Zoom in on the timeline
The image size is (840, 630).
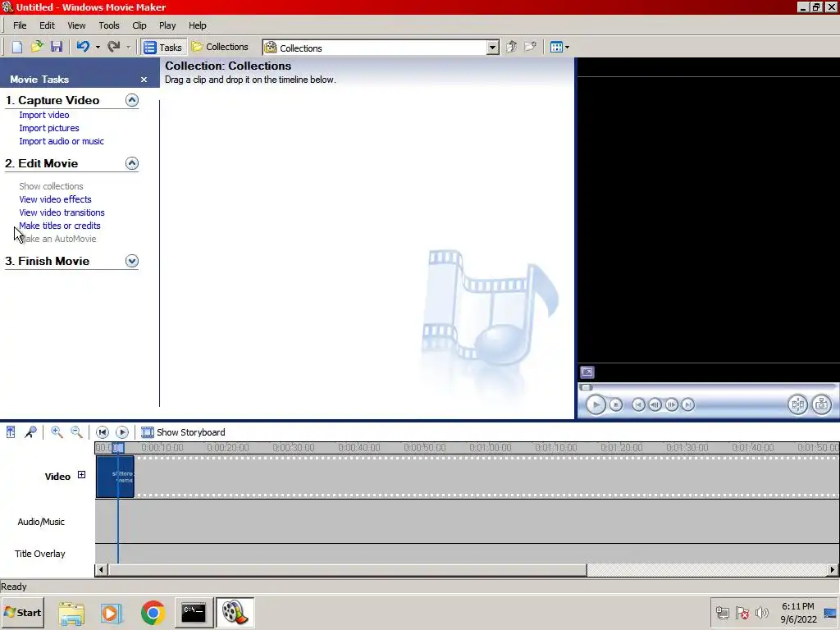click(57, 431)
